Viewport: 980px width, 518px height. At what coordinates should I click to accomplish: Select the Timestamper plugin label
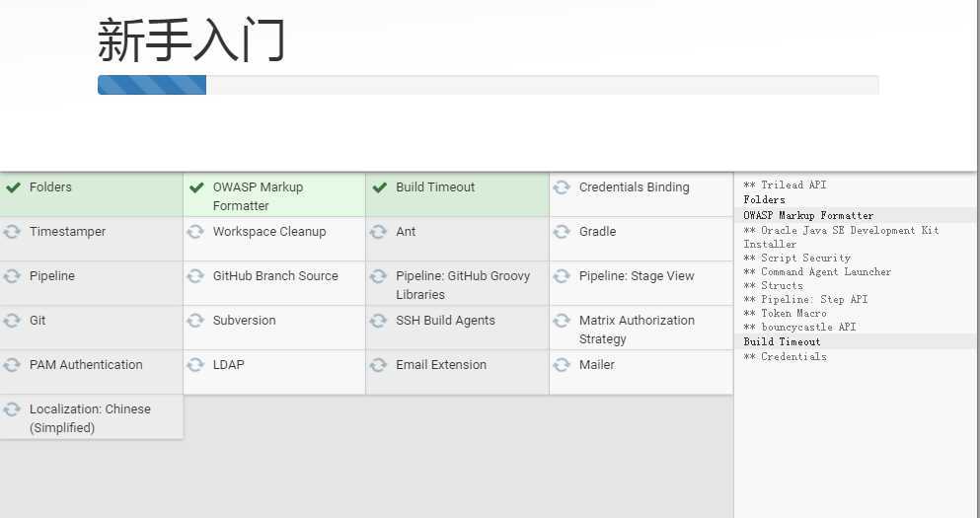tap(67, 231)
